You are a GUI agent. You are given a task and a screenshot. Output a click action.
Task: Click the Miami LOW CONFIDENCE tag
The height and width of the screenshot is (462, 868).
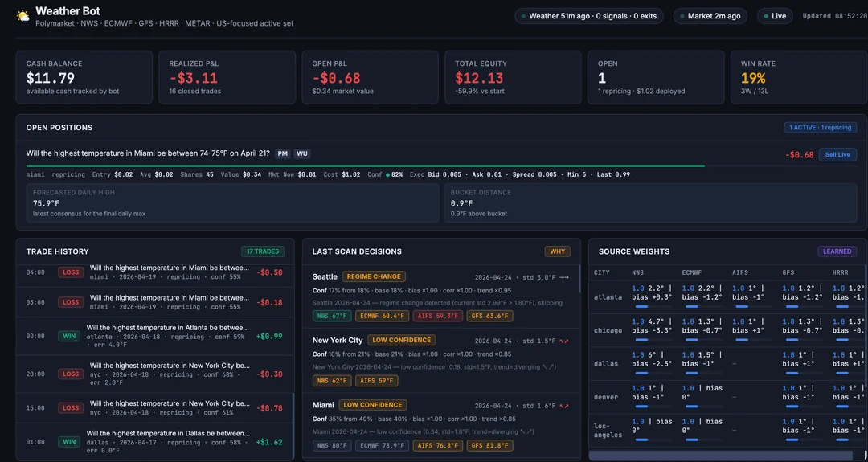373,405
